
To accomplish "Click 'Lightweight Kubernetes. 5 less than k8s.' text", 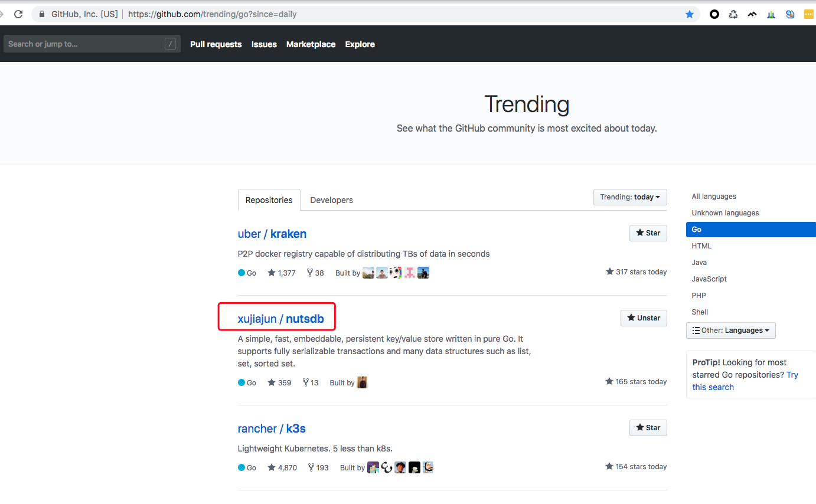I will click(315, 449).
